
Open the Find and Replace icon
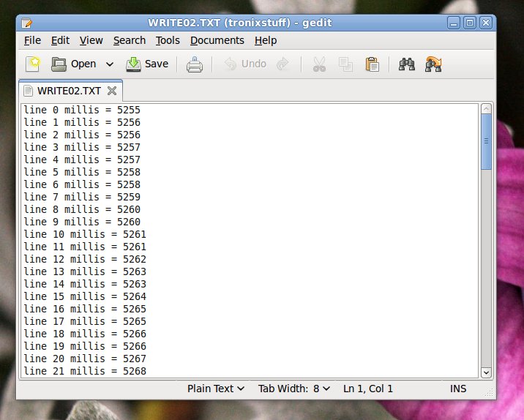[433, 64]
